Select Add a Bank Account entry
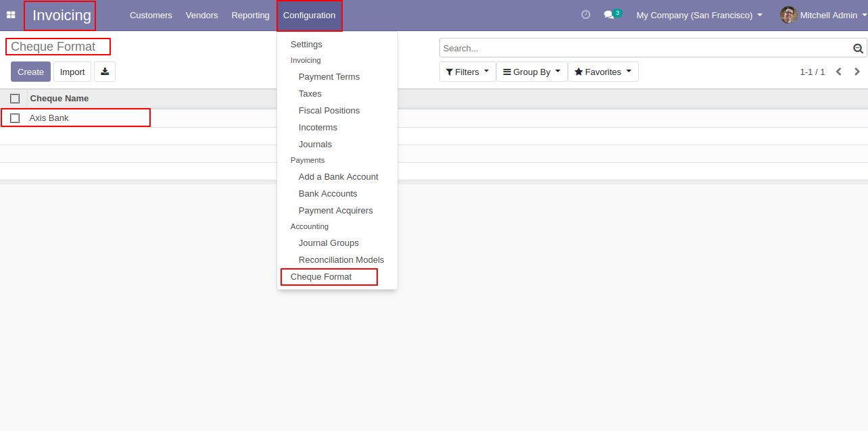The width and height of the screenshot is (868, 431). [338, 177]
